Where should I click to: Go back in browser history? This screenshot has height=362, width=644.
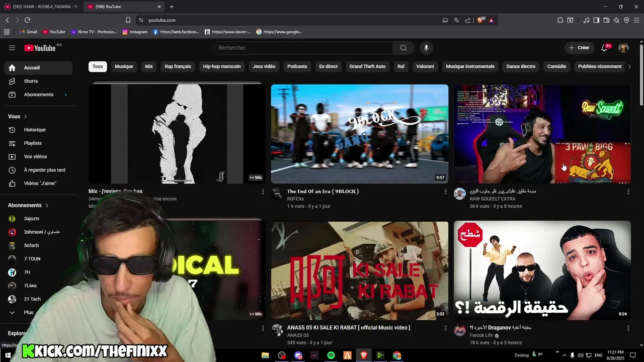7,20
